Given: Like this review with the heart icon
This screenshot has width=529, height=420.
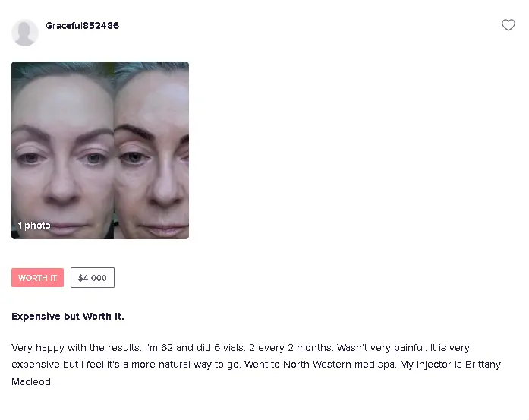Looking at the screenshot, I should click(508, 25).
